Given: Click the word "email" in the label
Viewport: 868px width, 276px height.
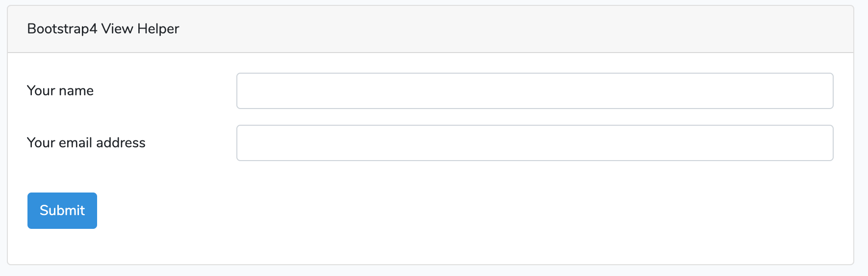Looking at the screenshot, I should tap(76, 143).
